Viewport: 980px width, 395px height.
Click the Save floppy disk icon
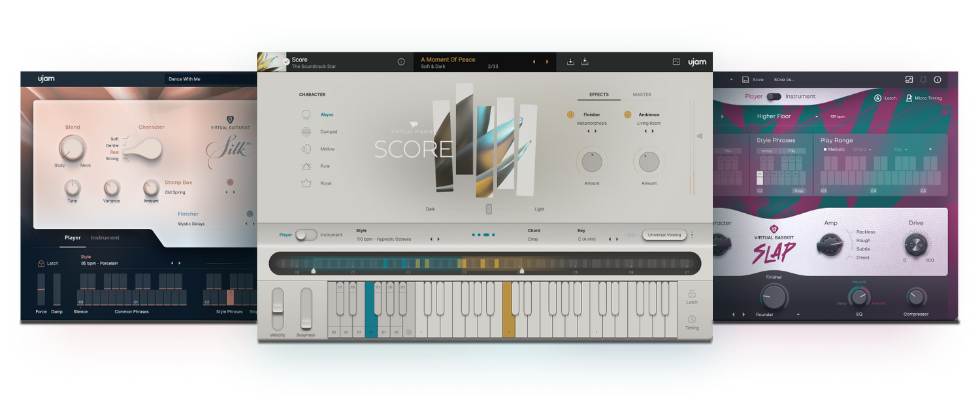pos(745,80)
